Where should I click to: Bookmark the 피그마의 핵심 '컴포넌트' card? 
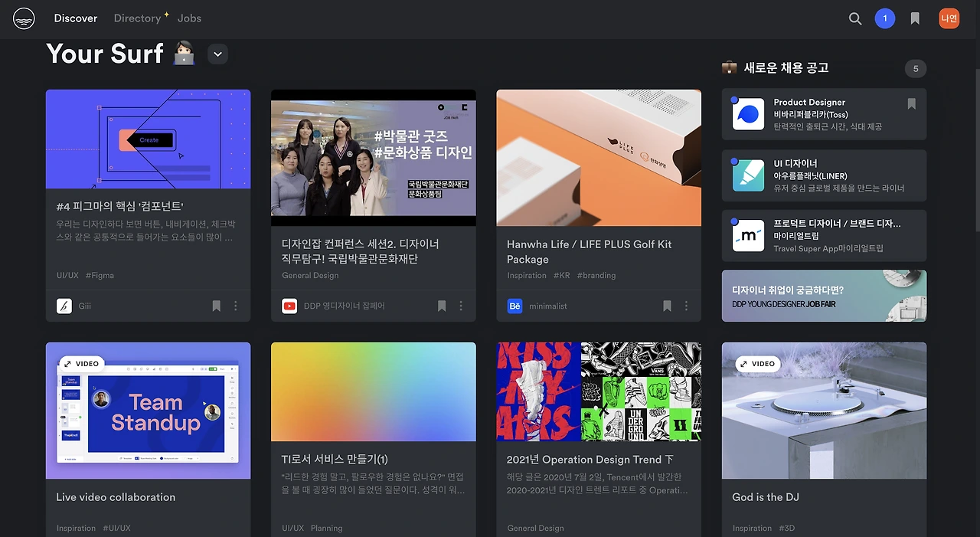(217, 306)
